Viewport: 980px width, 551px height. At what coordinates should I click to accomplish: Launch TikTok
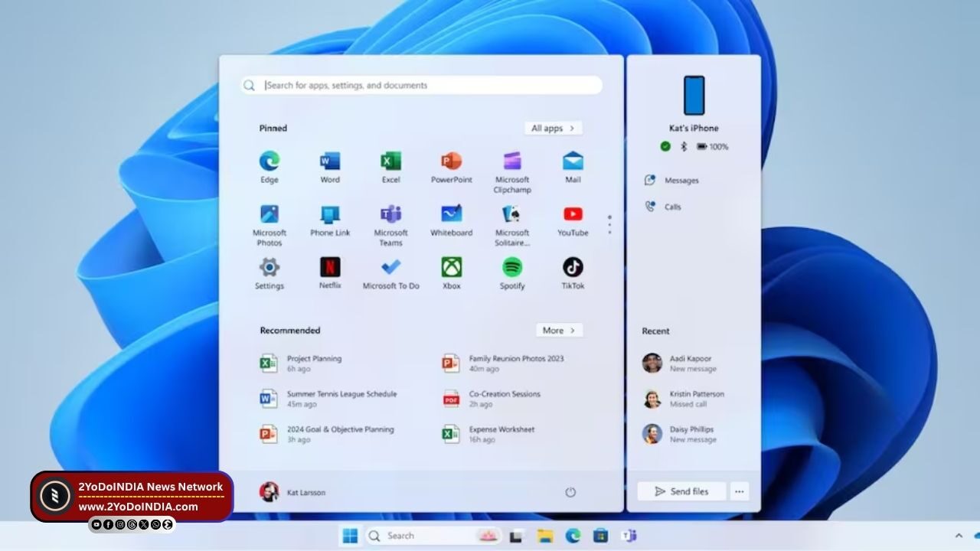click(573, 273)
